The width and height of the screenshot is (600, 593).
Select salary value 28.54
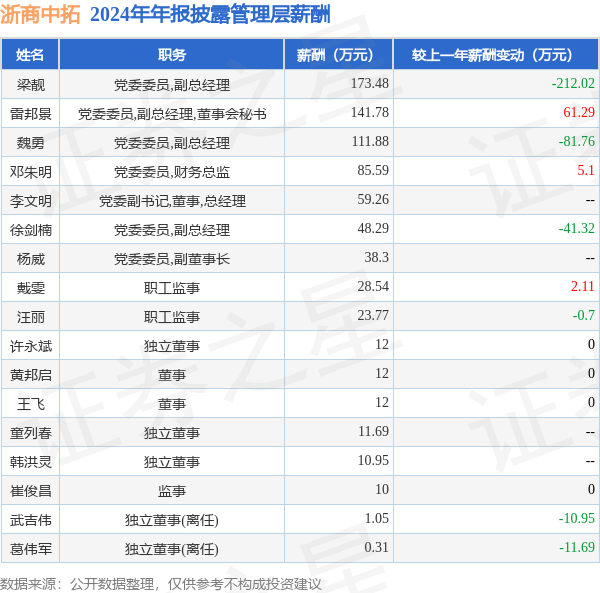373,287
